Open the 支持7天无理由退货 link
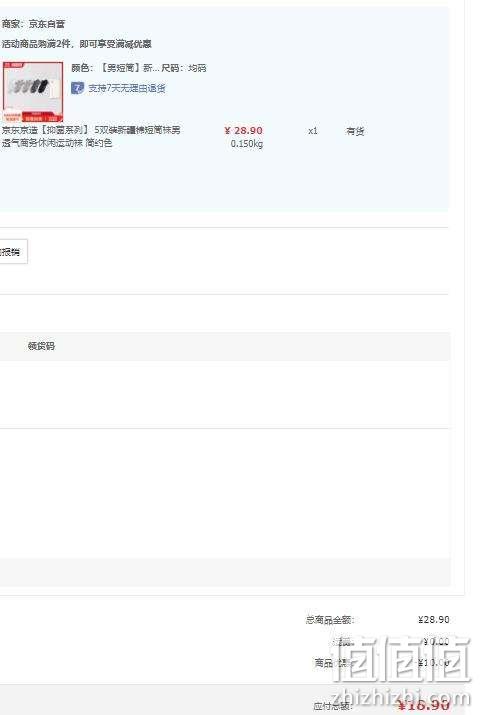The image size is (480, 715). tap(127, 88)
